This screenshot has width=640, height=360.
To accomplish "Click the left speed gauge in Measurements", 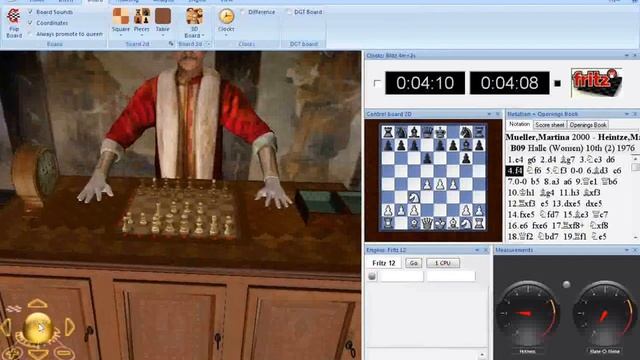I will [x=527, y=313].
